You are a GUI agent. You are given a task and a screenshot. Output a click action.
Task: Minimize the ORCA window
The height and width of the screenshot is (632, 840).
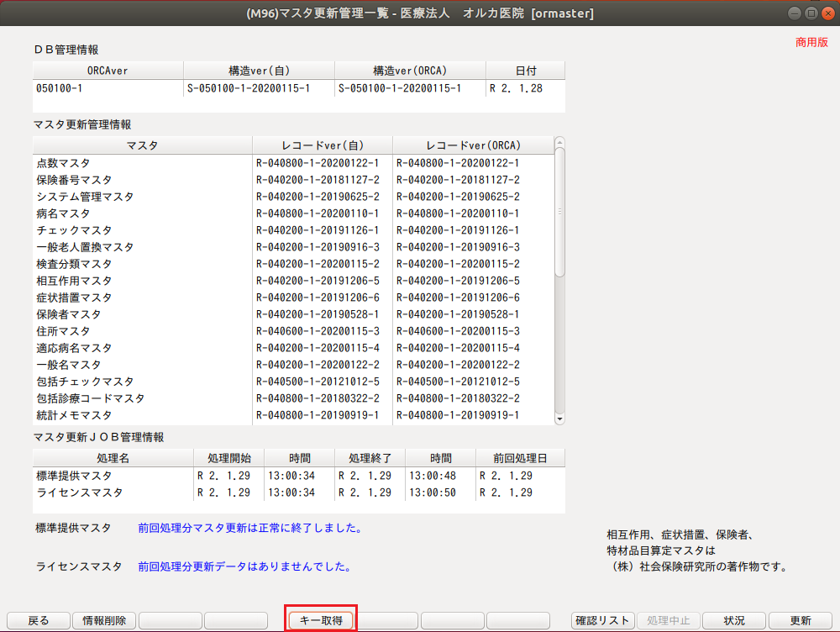[x=793, y=13]
